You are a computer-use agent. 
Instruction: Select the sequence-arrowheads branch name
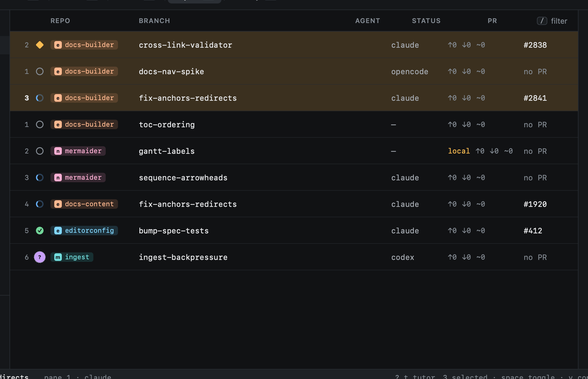(183, 177)
